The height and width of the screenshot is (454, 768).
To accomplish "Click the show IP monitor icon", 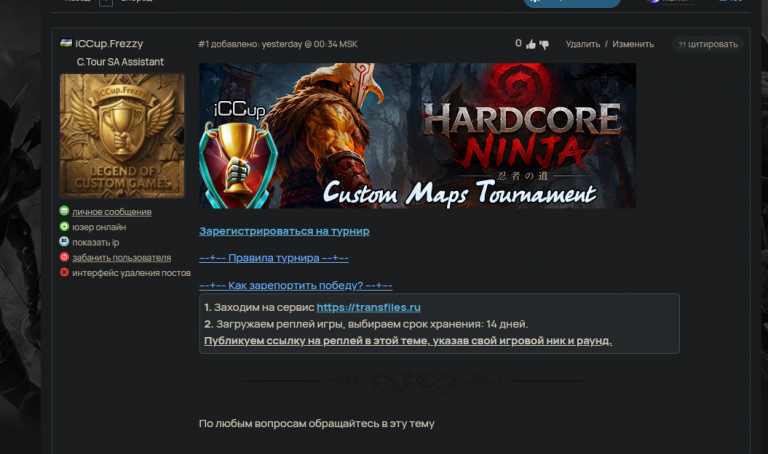I will (x=64, y=241).
